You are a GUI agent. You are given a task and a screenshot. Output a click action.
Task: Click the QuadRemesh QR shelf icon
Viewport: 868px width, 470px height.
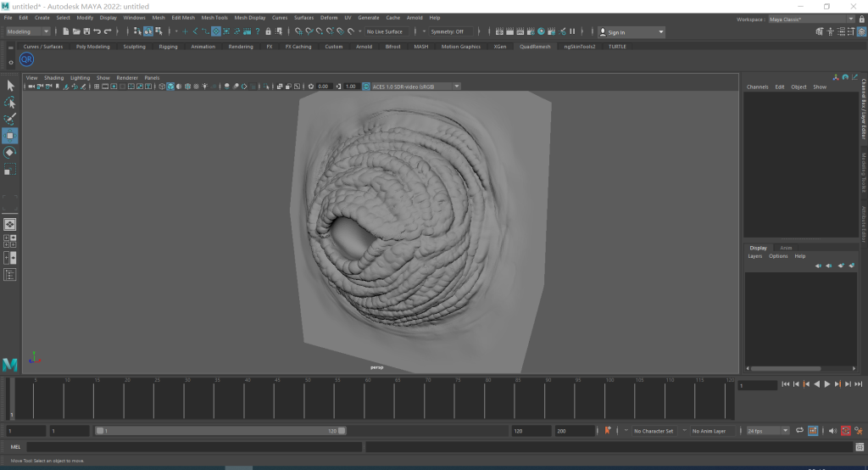coord(27,59)
